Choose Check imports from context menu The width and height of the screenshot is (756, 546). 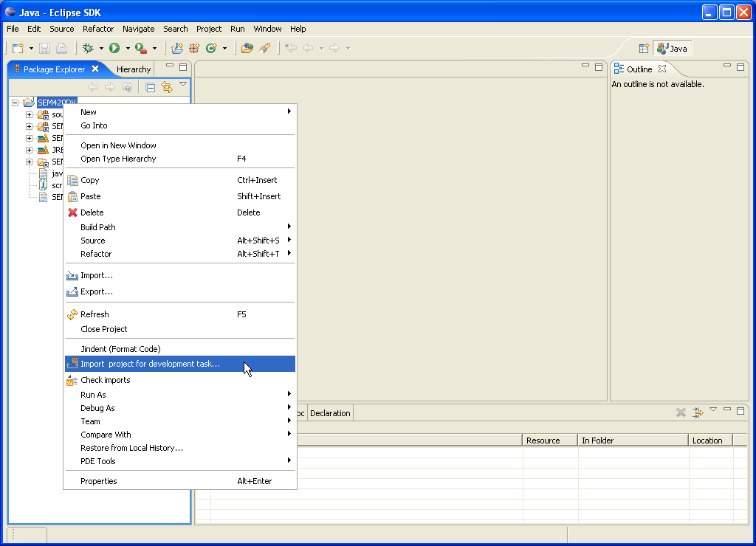105,380
